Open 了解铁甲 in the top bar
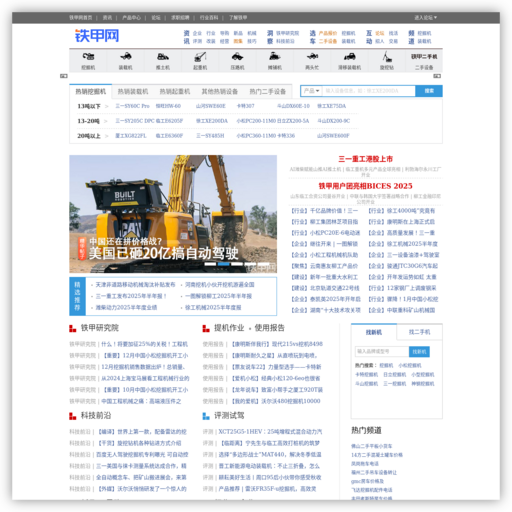This screenshot has height=512, width=512. pos(238,17)
